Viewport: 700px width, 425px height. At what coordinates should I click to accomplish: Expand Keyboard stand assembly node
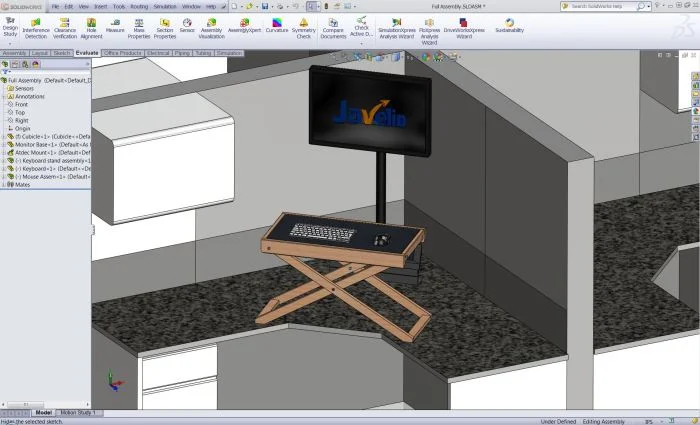pos(3,160)
